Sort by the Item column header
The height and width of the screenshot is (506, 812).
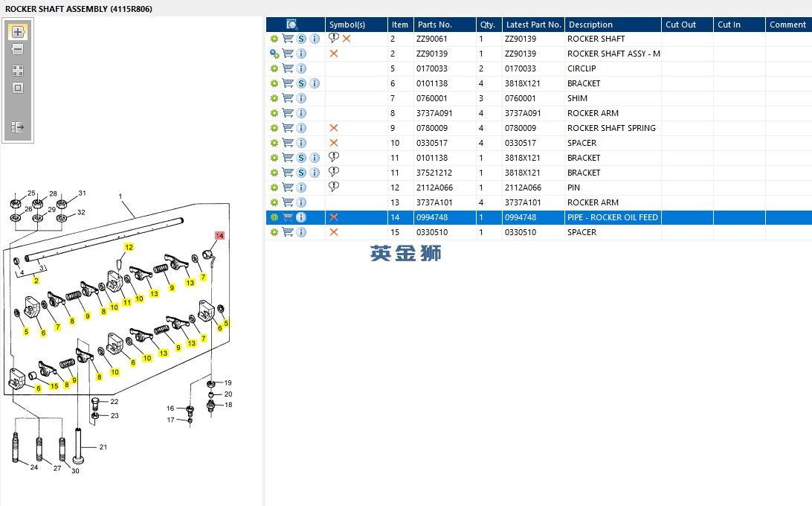point(400,25)
